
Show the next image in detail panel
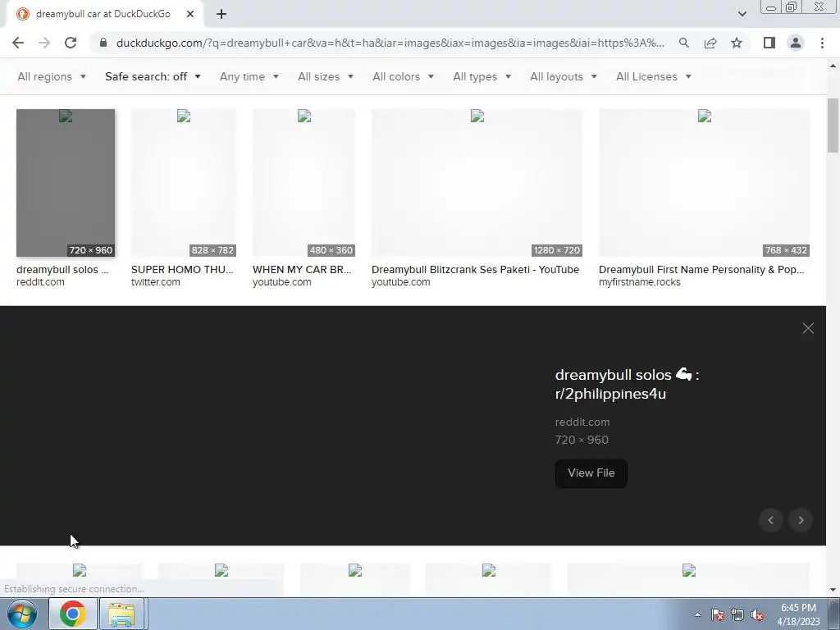click(x=801, y=520)
